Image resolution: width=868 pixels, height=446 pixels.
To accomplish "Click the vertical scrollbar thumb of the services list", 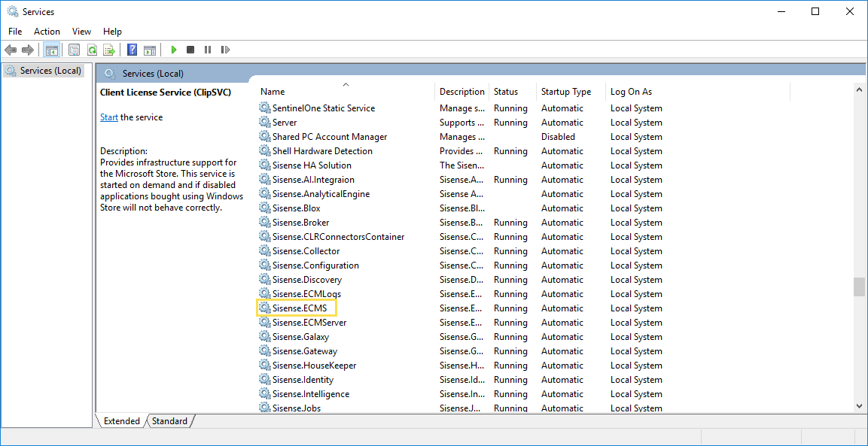I will pyautogui.click(x=858, y=287).
